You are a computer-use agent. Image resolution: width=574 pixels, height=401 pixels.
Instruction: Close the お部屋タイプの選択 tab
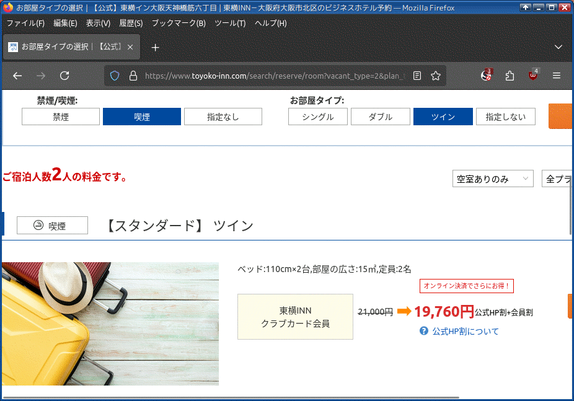(130, 47)
